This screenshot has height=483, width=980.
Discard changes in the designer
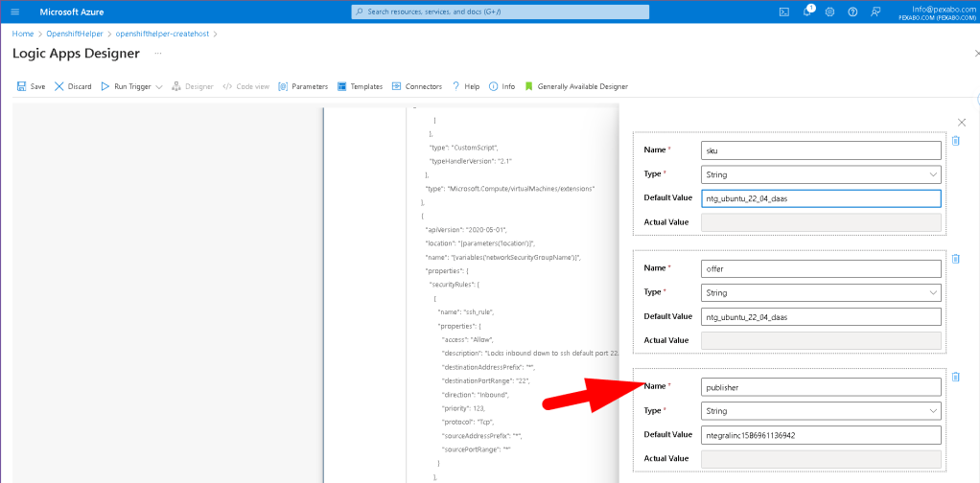tap(73, 86)
